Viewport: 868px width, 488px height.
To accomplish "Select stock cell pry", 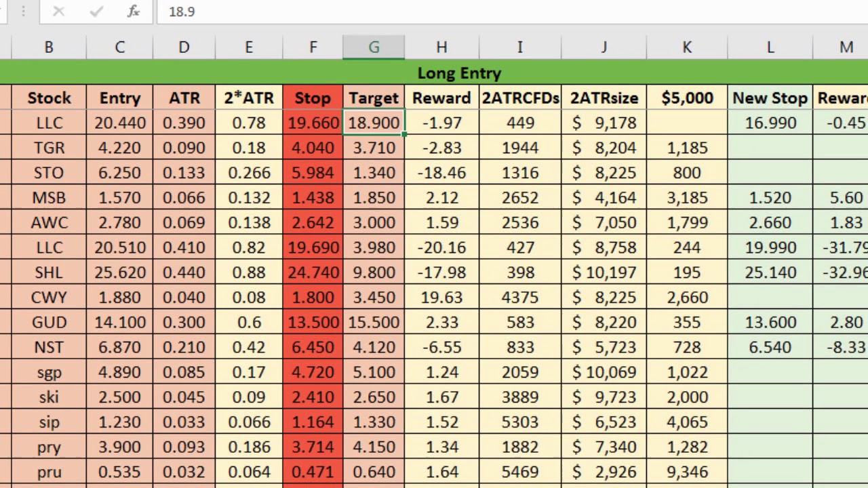I will coord(49,447).
